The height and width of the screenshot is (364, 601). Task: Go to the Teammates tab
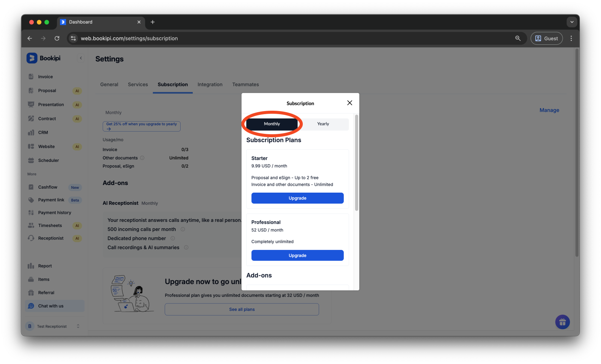pos(245,85)
